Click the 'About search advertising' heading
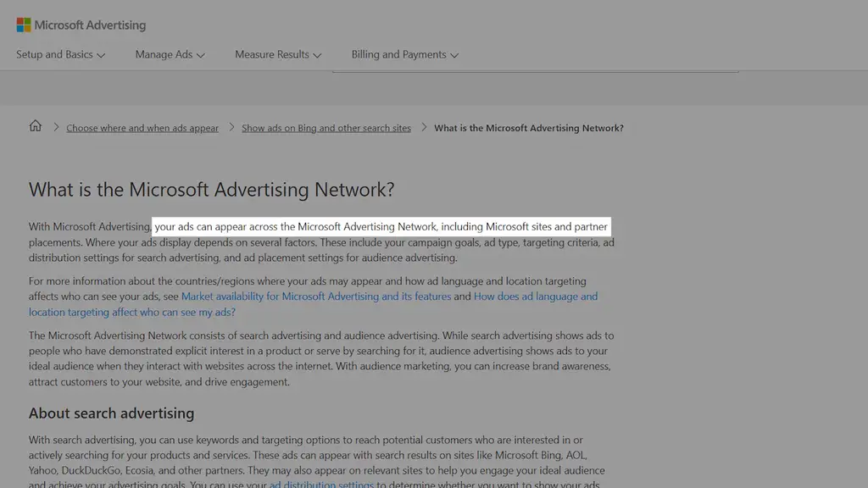 pos(111,413)
